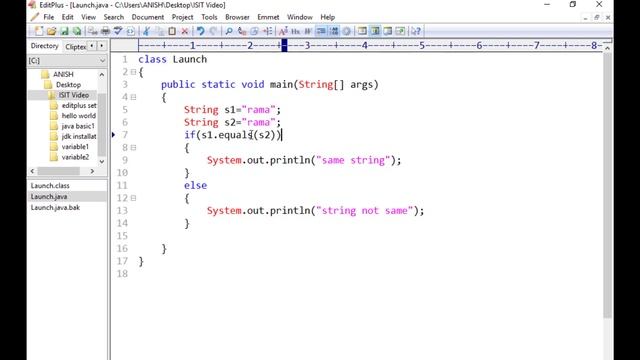Collapse the else block fold on line 12
Viewport: 640px width, 360px height.
(133, 198)
